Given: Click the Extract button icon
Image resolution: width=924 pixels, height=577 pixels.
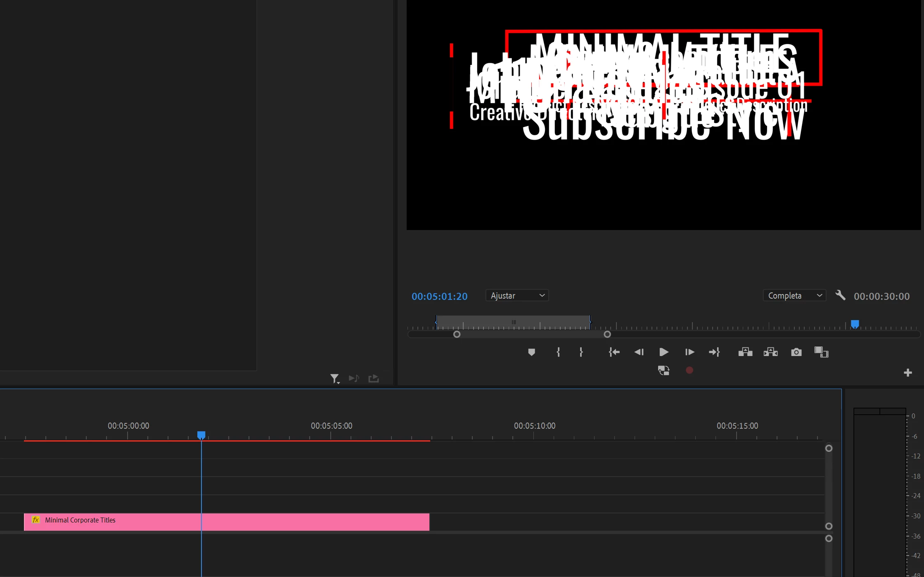Looking at the screenshot, I should [x=770, y=352].
